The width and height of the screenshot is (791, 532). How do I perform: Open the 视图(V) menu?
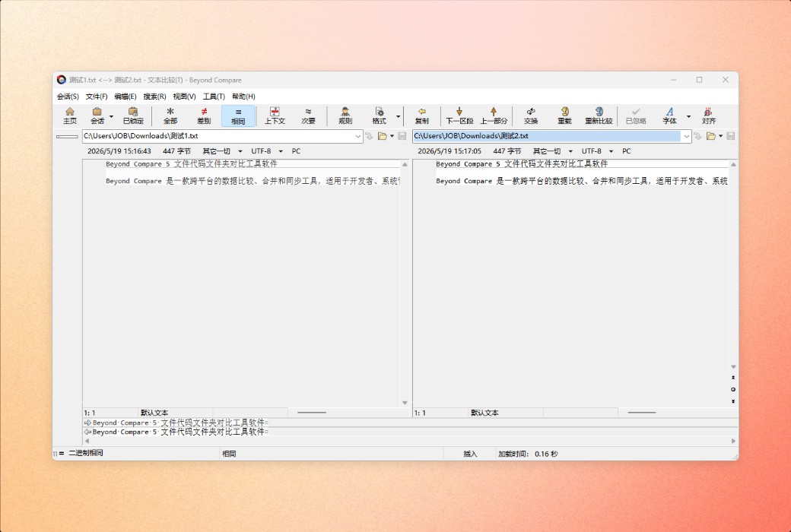tap(184, 97)
